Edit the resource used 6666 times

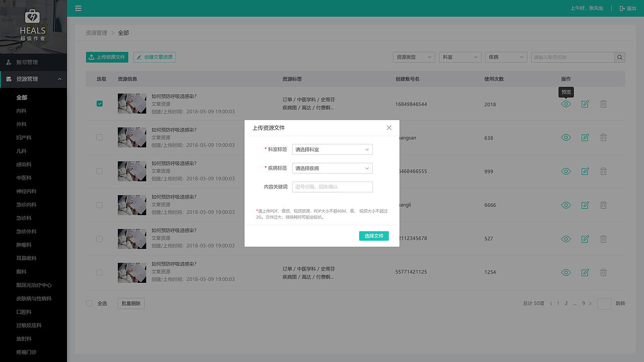click(585, 205)
